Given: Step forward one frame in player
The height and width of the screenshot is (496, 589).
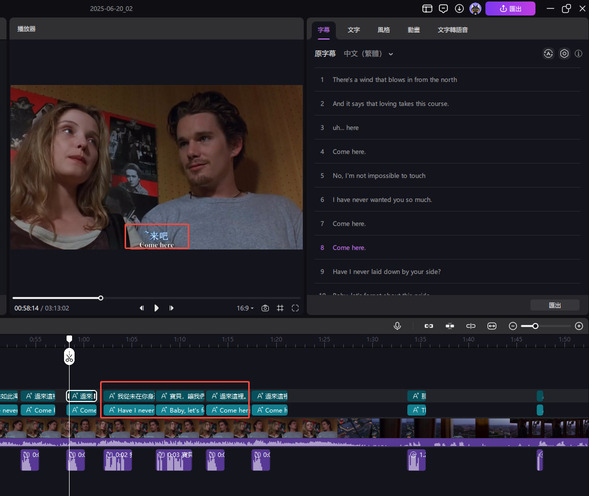Looking at the screenshot, I should tap(171, 308).
